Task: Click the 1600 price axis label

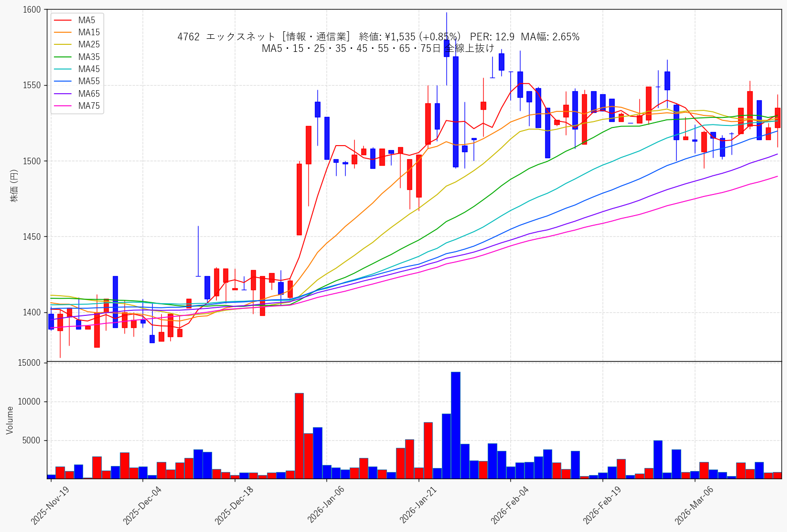Action: 32,10
